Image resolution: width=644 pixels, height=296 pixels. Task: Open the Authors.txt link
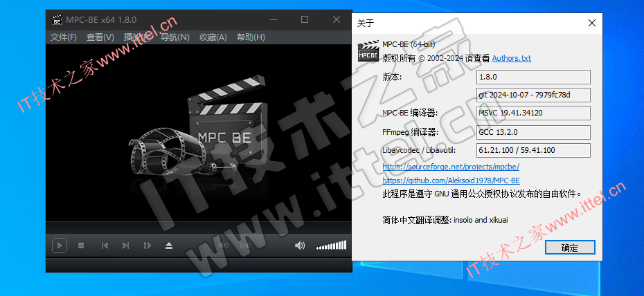point(511,58)
